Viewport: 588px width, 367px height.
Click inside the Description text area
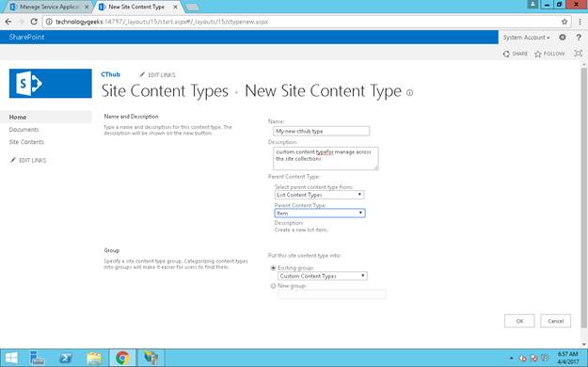(x=326, y=158)
